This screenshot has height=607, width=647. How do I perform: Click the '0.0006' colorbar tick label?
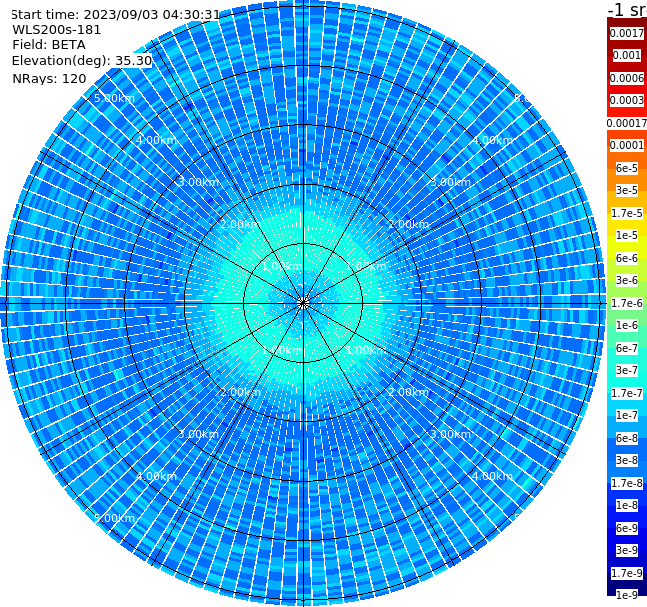click(627, 78)
